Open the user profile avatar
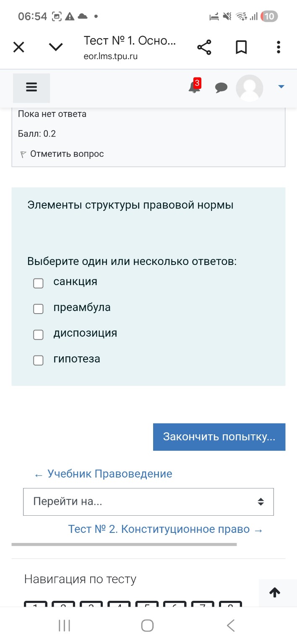 [x=249, y=88]
